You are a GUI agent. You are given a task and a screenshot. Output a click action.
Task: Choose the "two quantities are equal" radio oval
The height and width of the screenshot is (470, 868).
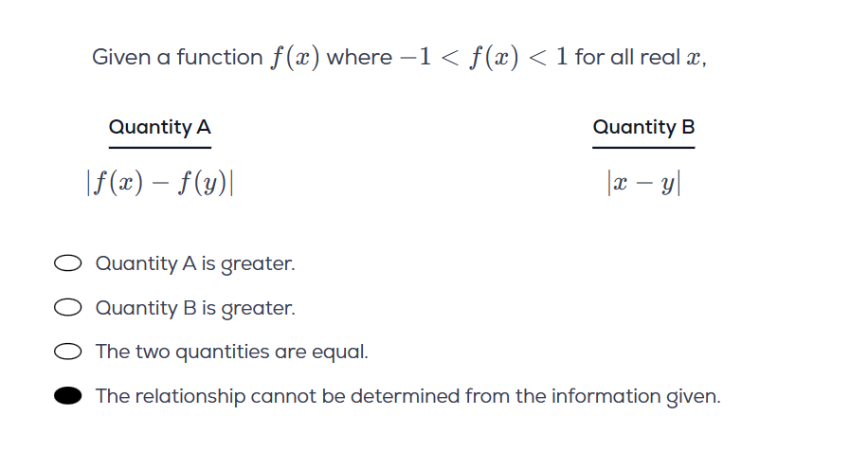coord(67,352)
